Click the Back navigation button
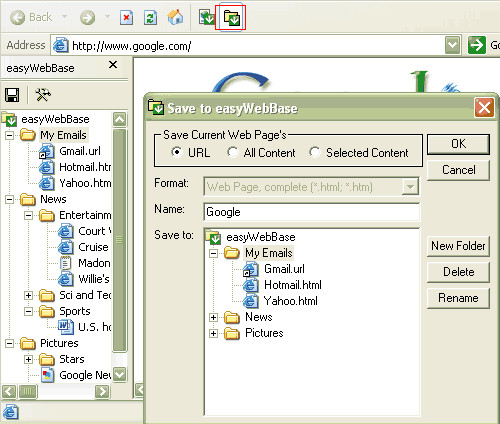Viewport: 500px width, 424px height. pyautogui.click(x=31, y=17)
